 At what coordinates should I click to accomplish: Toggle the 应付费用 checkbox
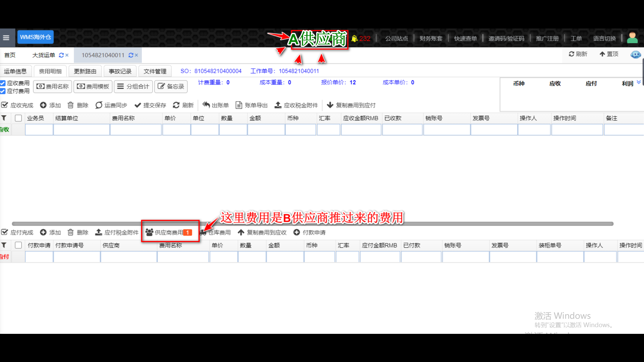[x=3, y=91]
